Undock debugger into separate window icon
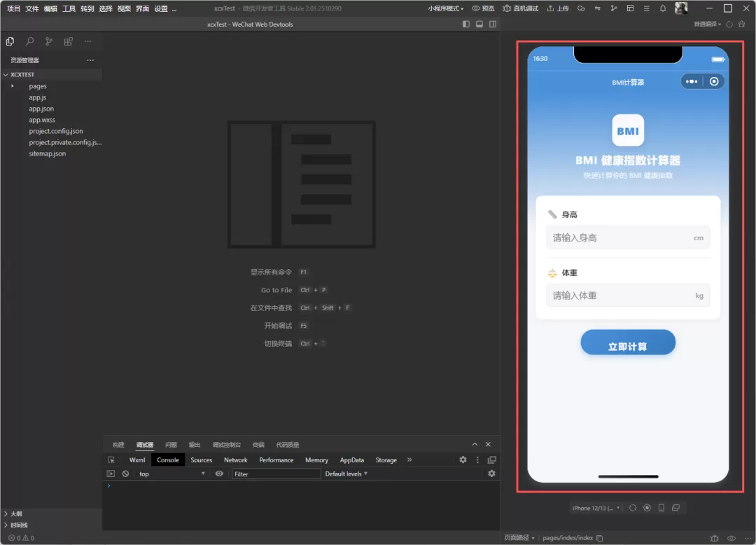 coord(492,460)
